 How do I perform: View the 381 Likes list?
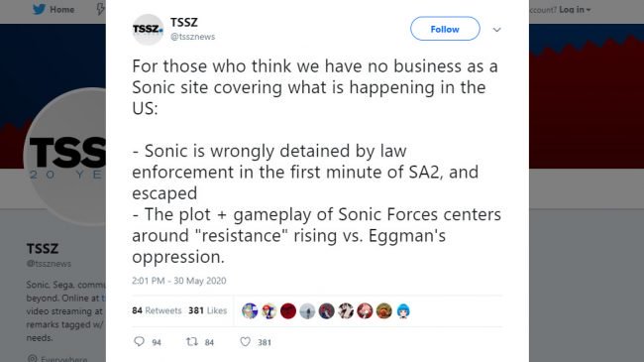[x=207, y=310]
